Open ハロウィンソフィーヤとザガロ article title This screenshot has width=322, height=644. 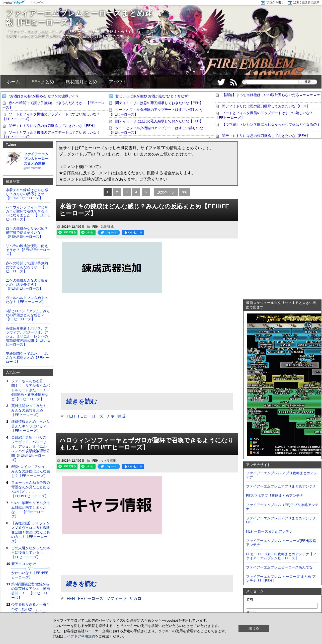tap(146, 444)
